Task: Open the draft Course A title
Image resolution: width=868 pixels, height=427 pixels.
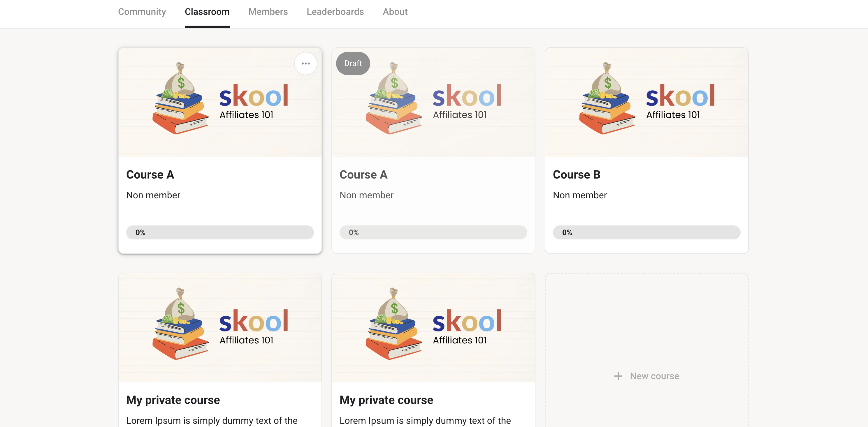Action: tap(363, 174)
